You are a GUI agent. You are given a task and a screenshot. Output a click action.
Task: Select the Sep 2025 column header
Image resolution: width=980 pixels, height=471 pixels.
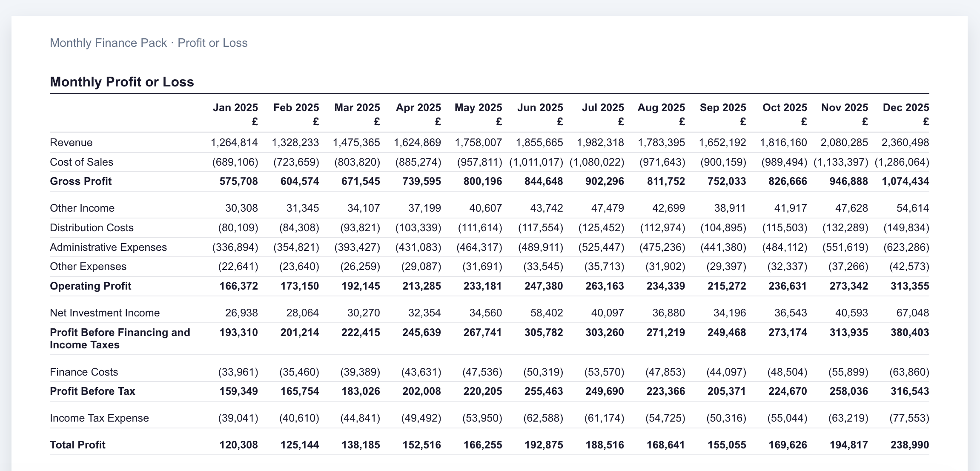coord(723,107)
